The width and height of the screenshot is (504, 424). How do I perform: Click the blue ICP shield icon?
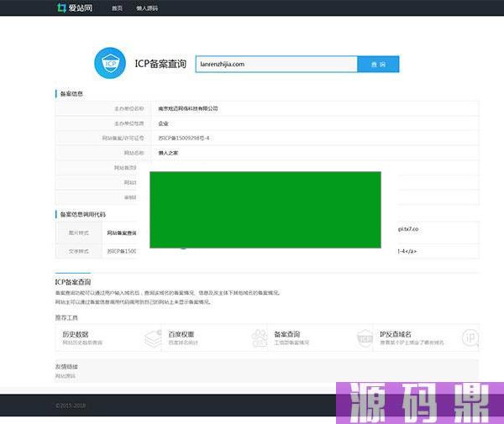[110, 63]
